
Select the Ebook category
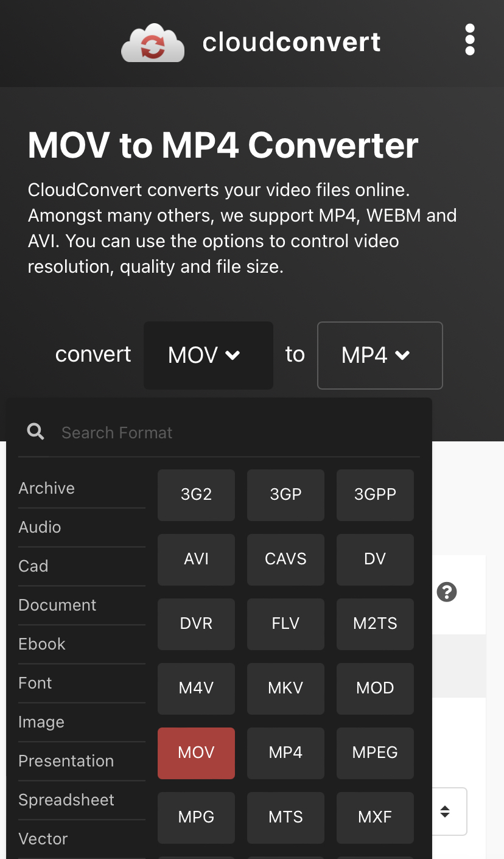point(82,644)
